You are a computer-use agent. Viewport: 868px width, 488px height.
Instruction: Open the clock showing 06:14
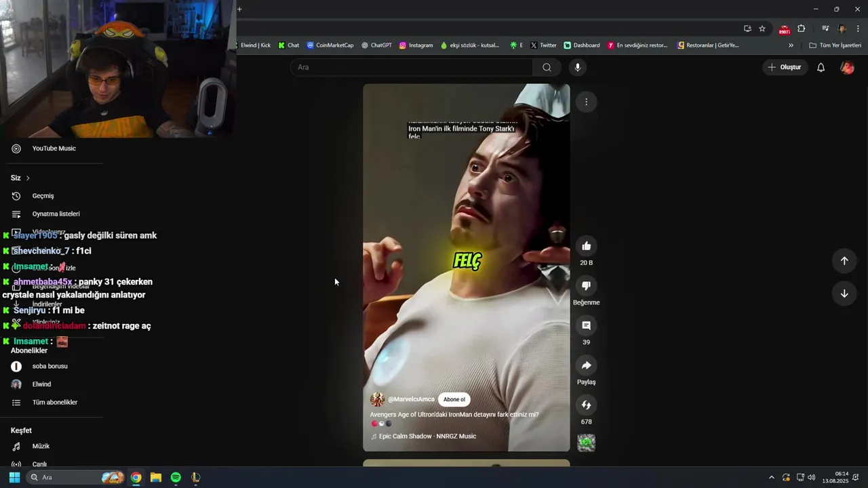(x=835, y=477)
